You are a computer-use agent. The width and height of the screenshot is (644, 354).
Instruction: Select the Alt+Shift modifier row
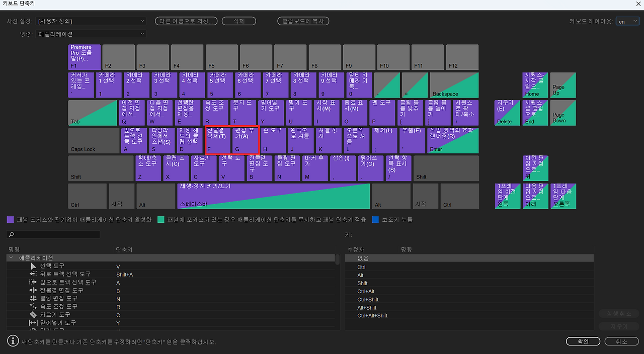point(469,308)
